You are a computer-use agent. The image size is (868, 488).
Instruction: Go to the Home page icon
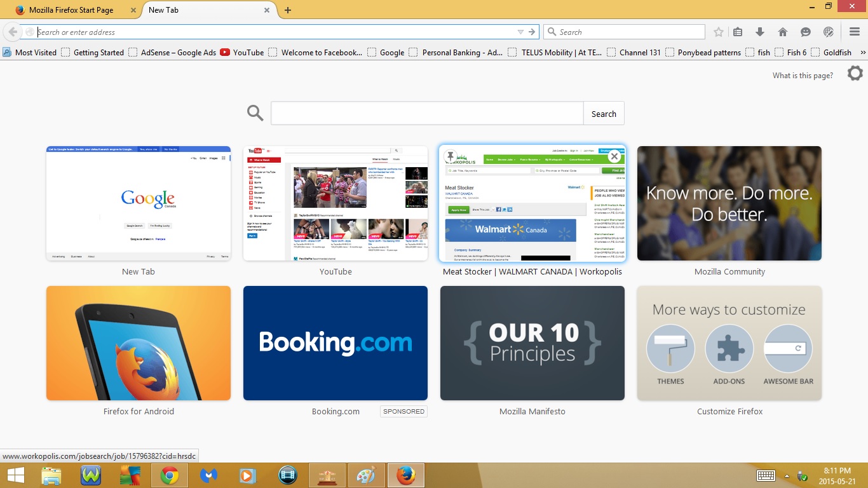(783, 32)
